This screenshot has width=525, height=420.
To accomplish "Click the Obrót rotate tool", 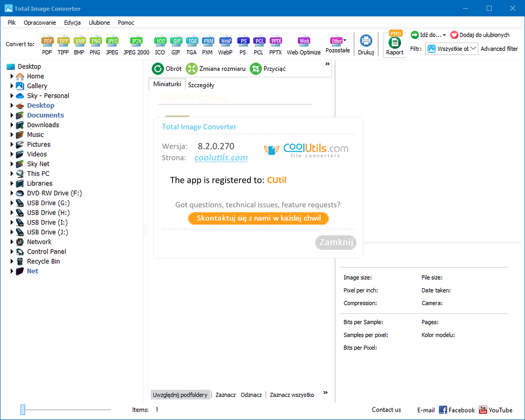I will [x=167, y=69].
